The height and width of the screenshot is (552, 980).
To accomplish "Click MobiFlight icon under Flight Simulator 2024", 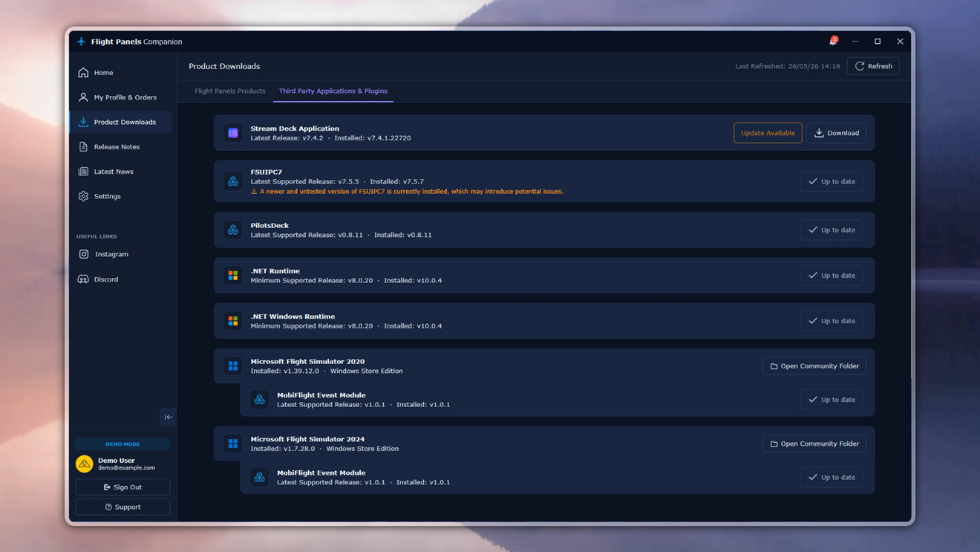I will pyautogui.click(x=259, y=477).
